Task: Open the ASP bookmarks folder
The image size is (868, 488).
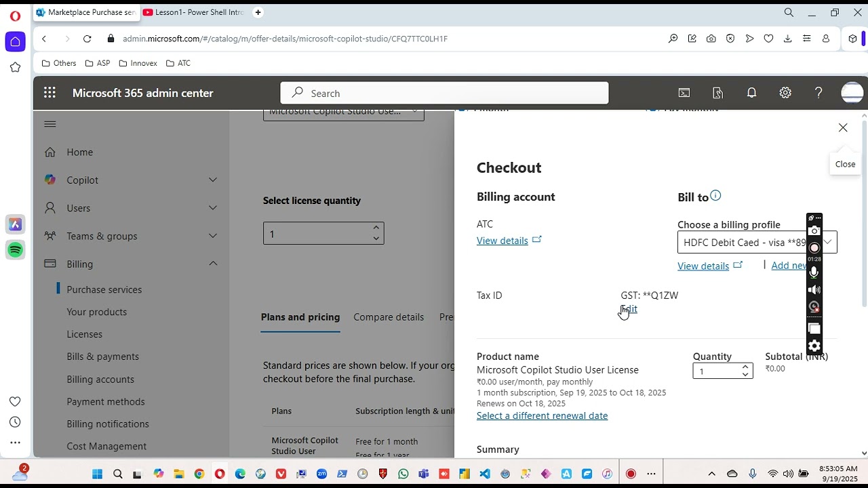Action: 97,63
